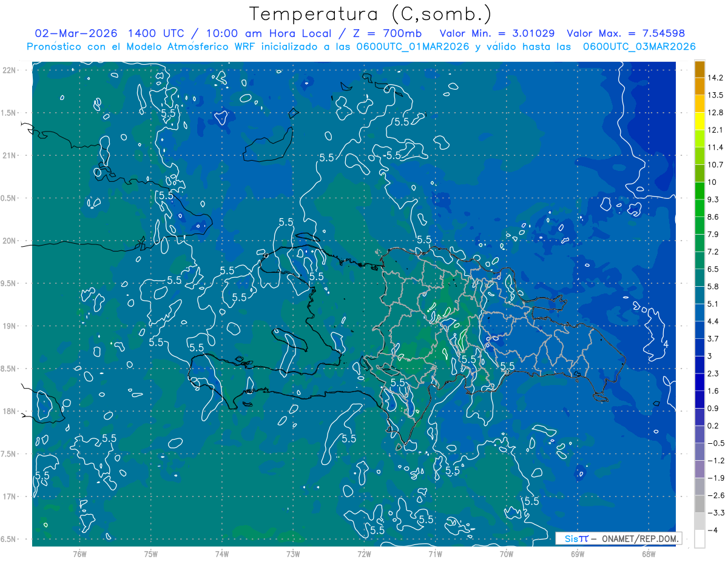The image size is (728, 562).
Task: Click the legend value 7.2
Action: pyautogui.click(x=713, y=252)
